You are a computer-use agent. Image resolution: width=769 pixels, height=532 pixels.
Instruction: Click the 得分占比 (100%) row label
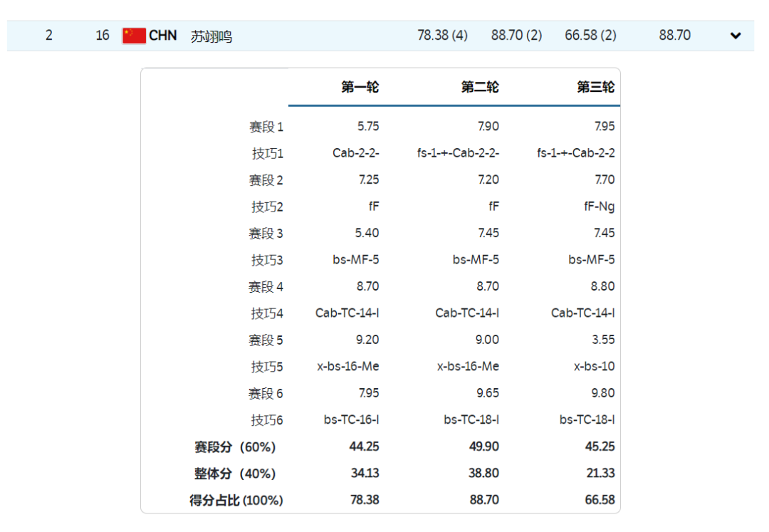tap(236, 501)
